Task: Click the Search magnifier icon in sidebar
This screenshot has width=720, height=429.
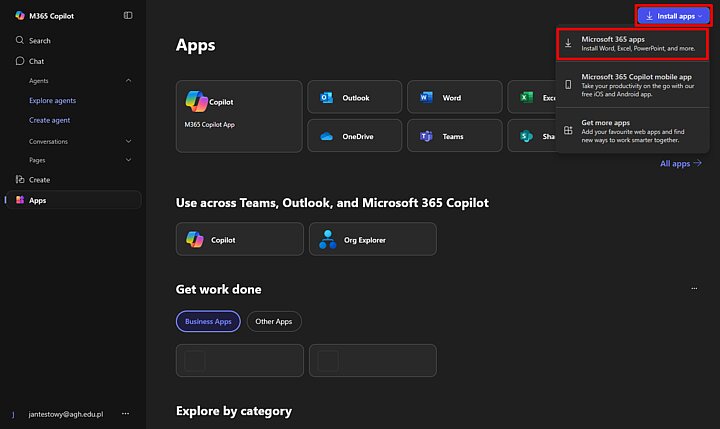Action: pyautogui.click(x=20, y=40)
